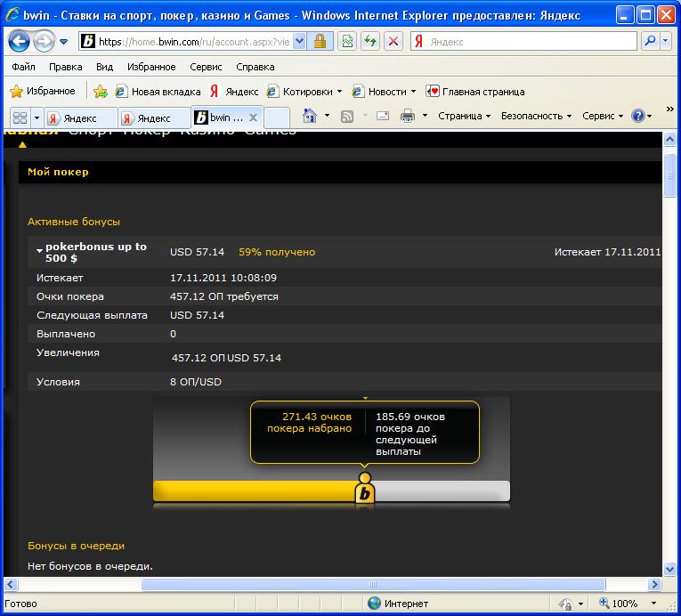The image size is (681, 616).
Task: Go forward with the Forward arrow
Action: (44, 42)
